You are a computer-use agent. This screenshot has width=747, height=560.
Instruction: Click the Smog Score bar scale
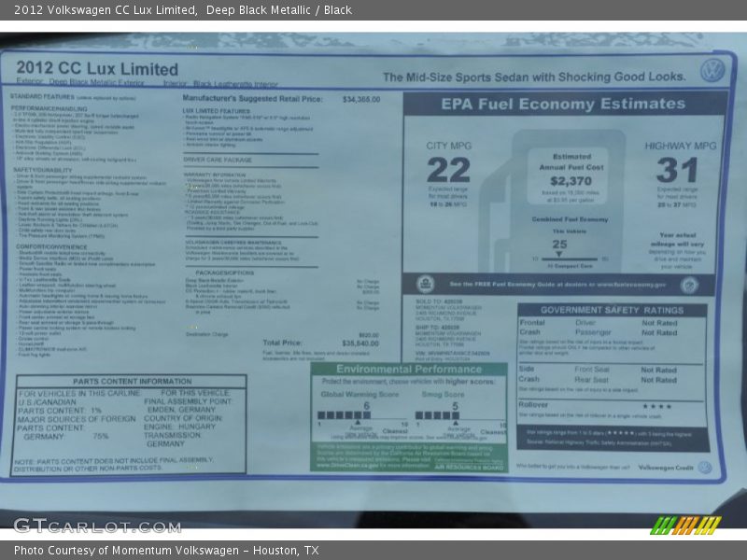(x=460, y=415)
